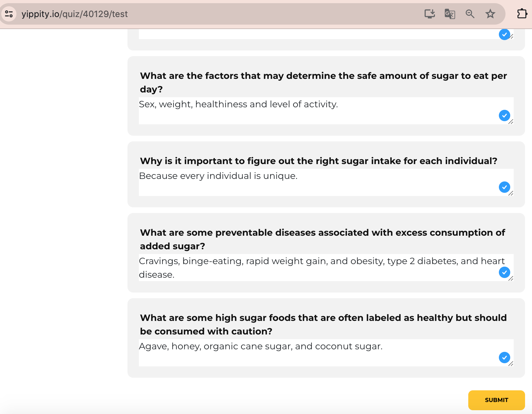Click blue check icon in sugar factors answer

tap(504, 115)
